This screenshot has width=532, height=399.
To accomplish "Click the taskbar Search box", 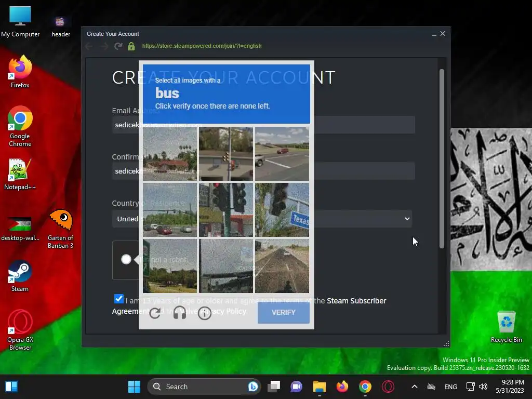I will [x=204, y=387].
